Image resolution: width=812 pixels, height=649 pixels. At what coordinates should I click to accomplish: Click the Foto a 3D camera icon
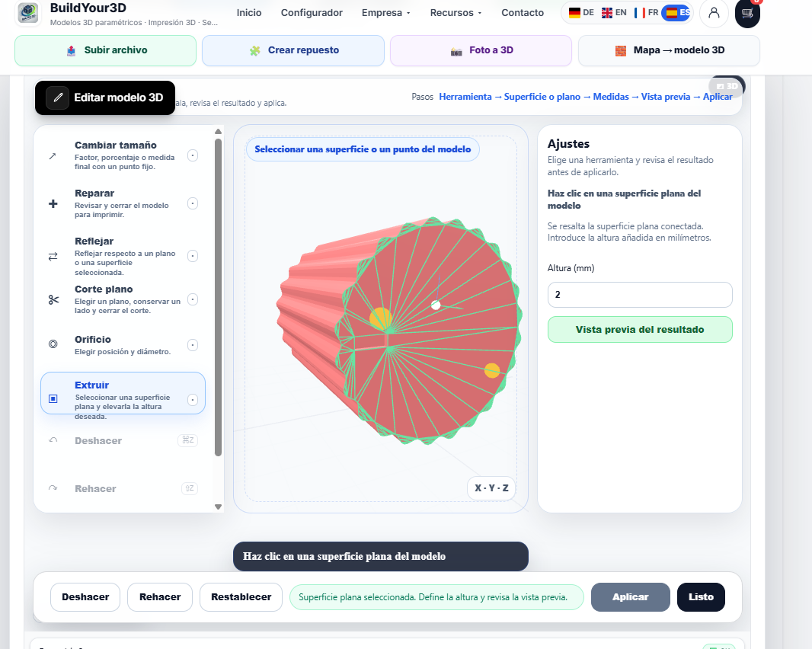[456, 51]
